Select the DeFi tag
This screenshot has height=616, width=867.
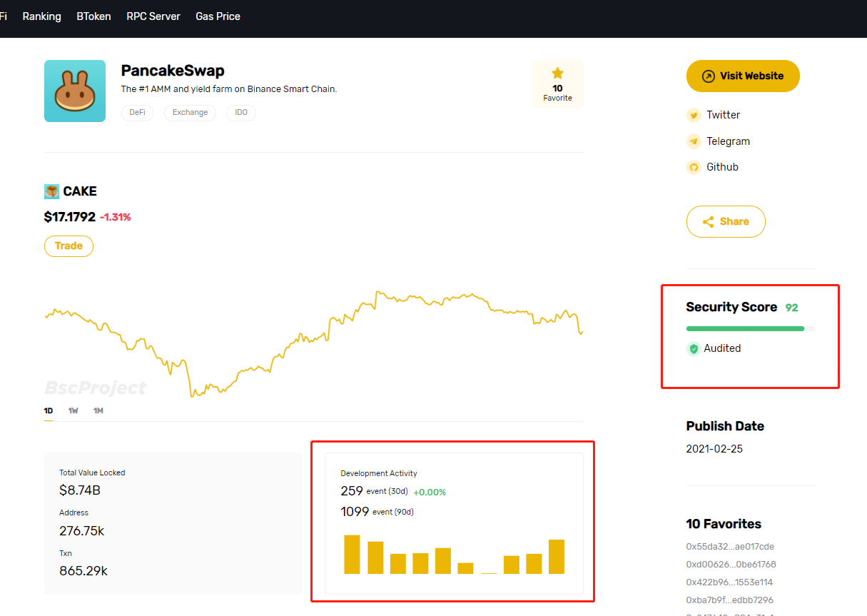click(137, 113)
